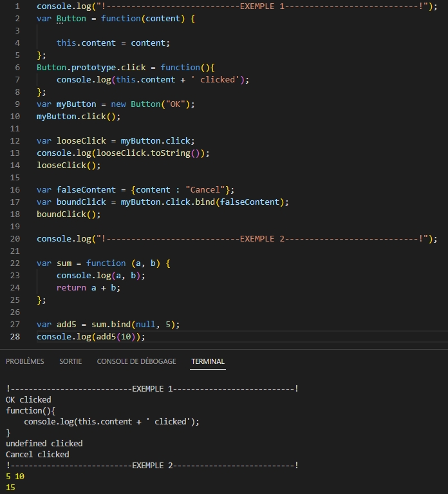Click 'sum.bind(null, 5)' on line 27
This screenshot has height=494, width=448.
tap(133, 325)
